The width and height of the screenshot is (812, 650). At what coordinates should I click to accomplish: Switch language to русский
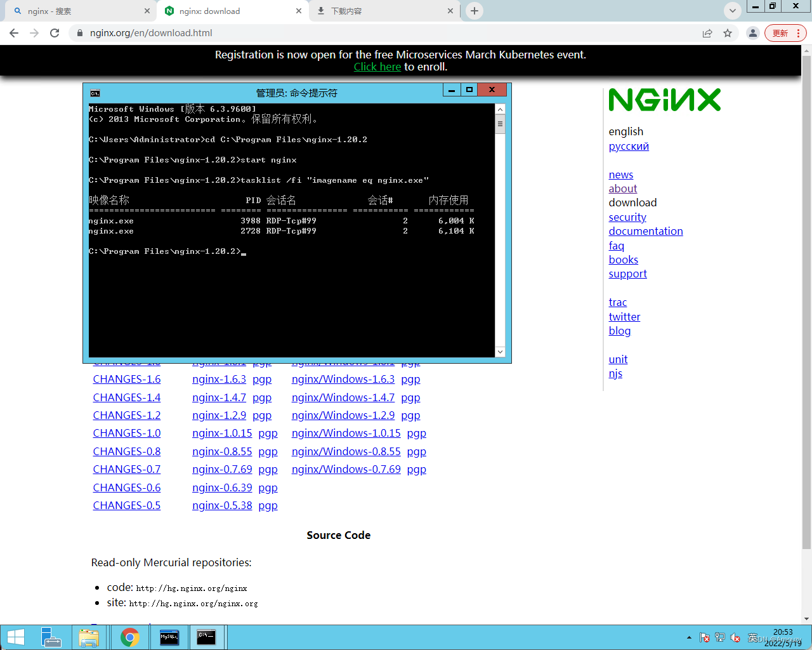(629, 146)
